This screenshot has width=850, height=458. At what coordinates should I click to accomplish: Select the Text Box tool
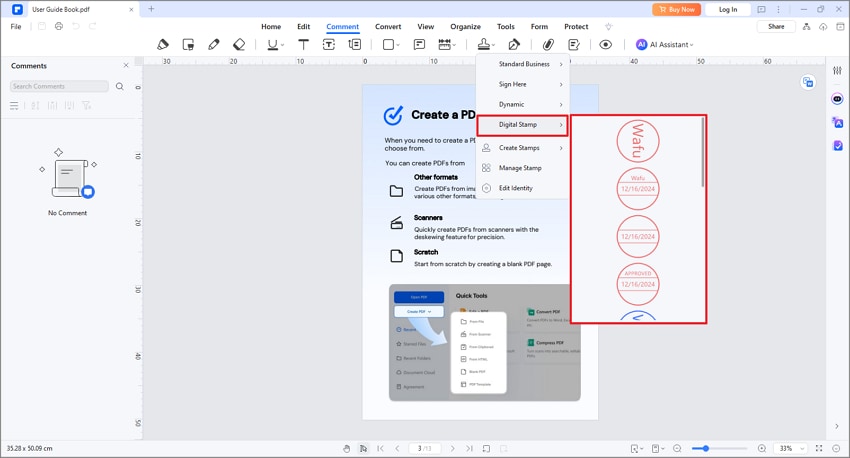[329, 44]
